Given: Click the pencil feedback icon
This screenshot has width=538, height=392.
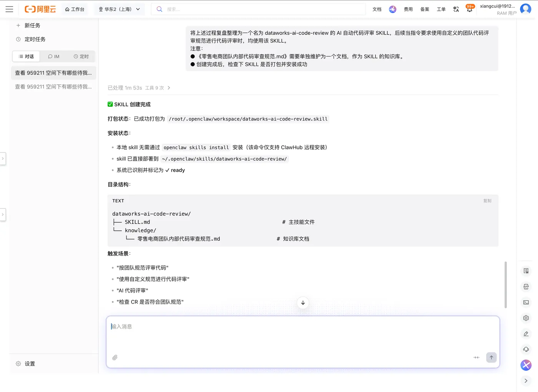Looking at the screenshot, I should tap(526, 334).
